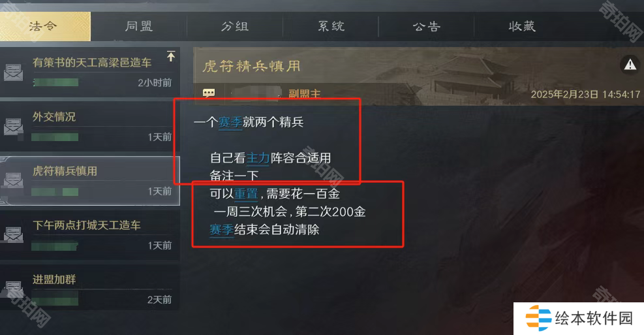
Task: Click the envelope icon for 外交情况
Action: [x=14, y=126]
